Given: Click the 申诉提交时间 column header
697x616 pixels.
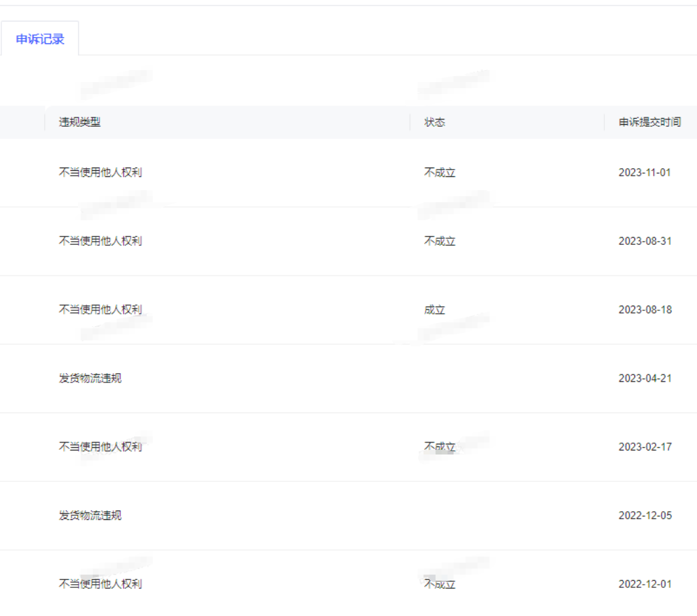Looking at the screenshot, I should pos(650,122).
